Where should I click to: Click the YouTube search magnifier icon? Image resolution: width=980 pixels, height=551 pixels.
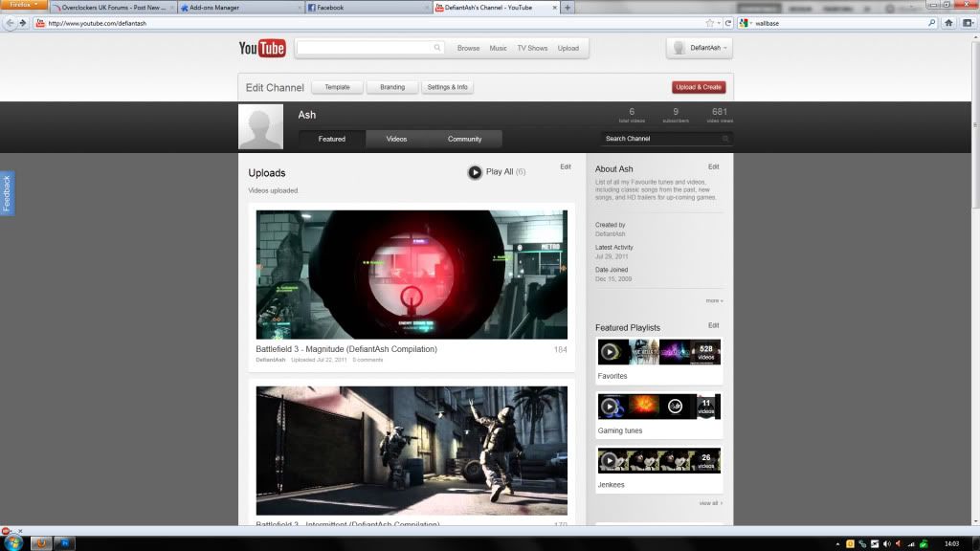[437, 48]
